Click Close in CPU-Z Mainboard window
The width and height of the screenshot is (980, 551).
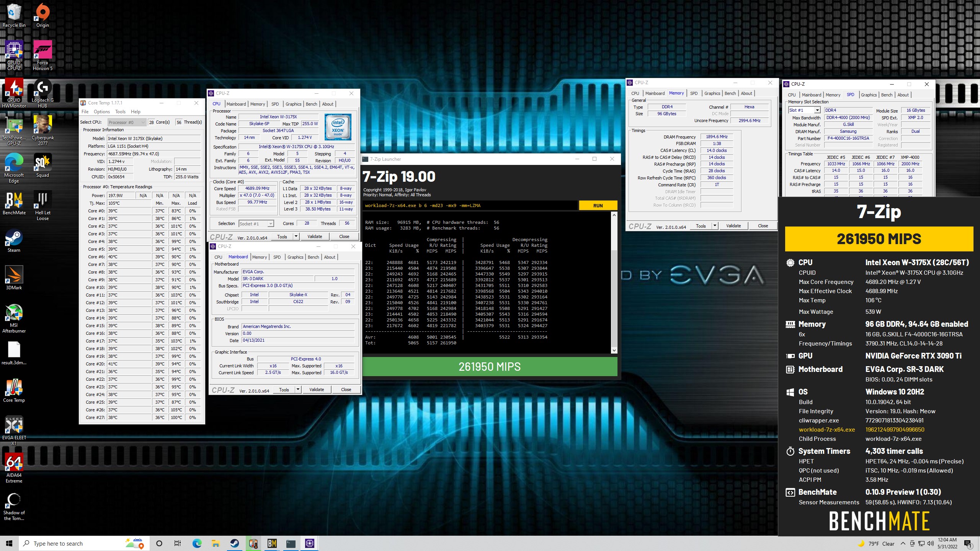click(346, 390)
